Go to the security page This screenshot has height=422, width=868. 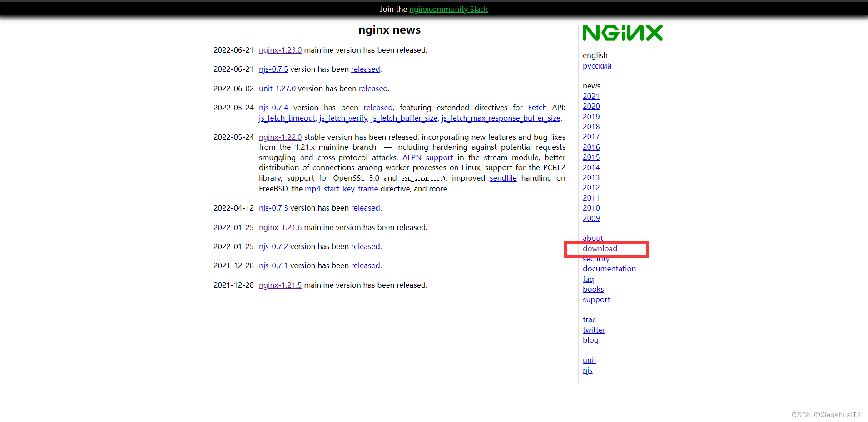[596, 259]
